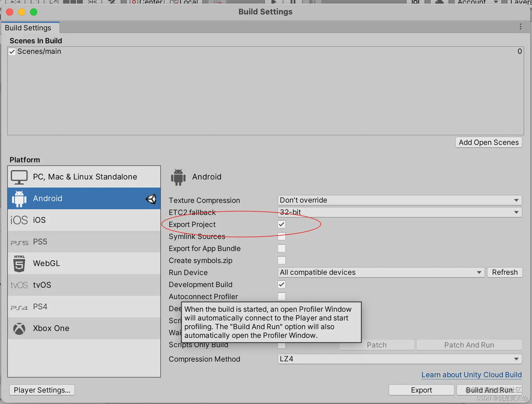Screen dimensions: 532x404
Task: Select the Xbox One platform icon
Action: [x=19, y=329]
